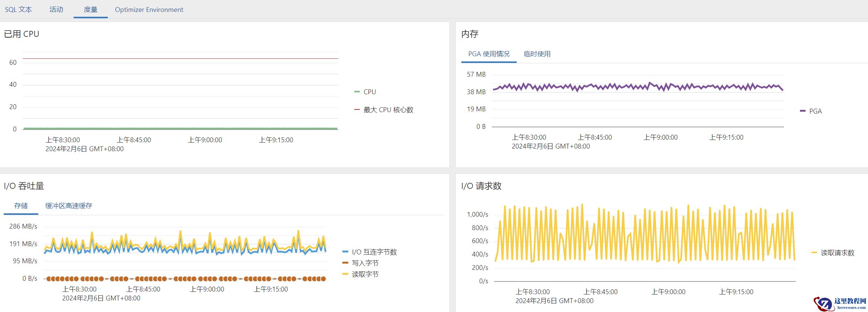Switch to the SQL 文本 tab

[x=18, y=10]
